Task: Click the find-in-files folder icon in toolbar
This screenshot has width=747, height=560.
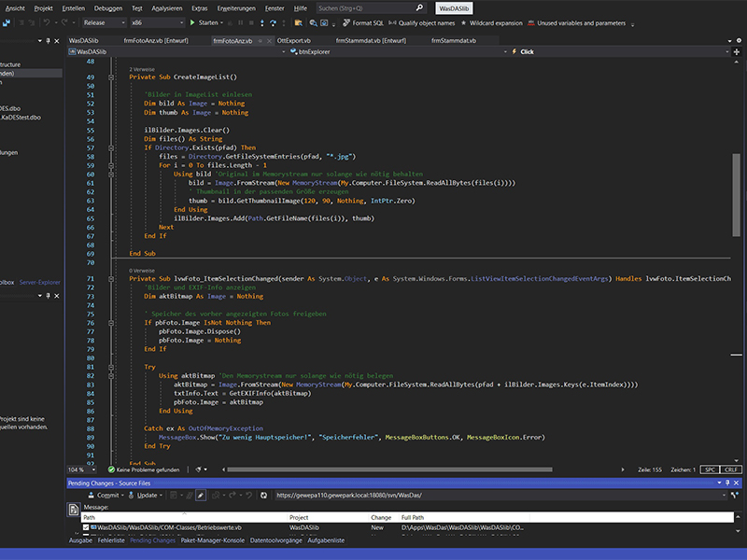Action: (x=298, y=22)
